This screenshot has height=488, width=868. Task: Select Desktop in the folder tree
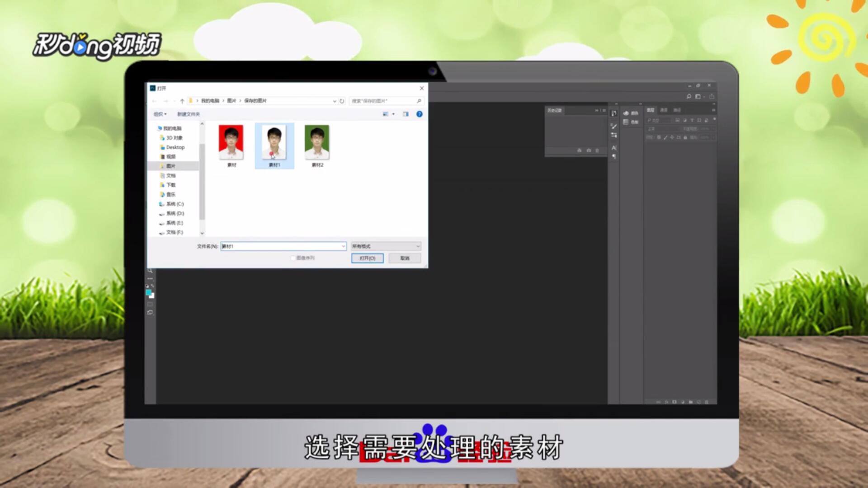tap(175, 147)
